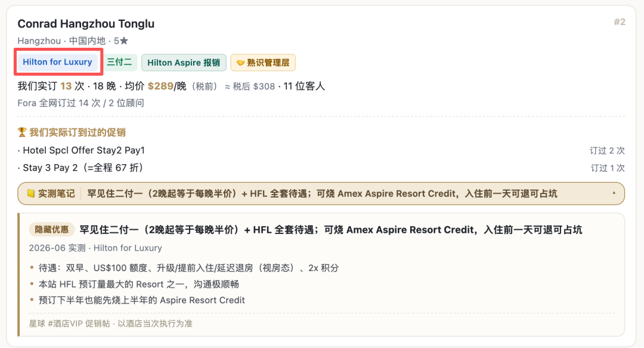Click 订过 2 次 count
The height and width of the screenshot is (348, 644).
tap(607, 150)
